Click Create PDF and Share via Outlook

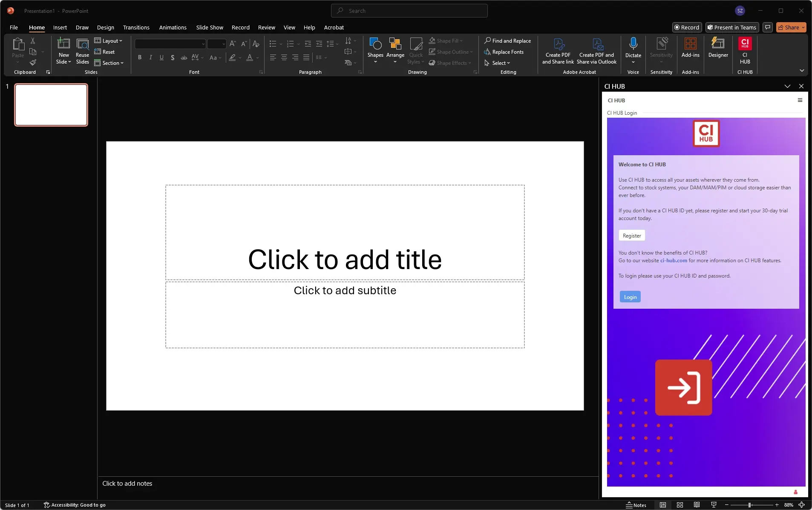coord(596,50)
